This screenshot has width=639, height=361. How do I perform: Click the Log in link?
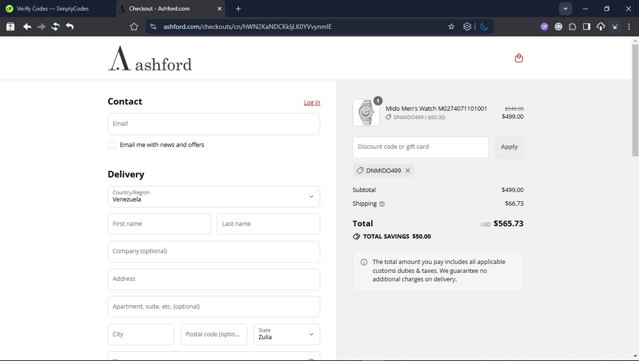312,103
